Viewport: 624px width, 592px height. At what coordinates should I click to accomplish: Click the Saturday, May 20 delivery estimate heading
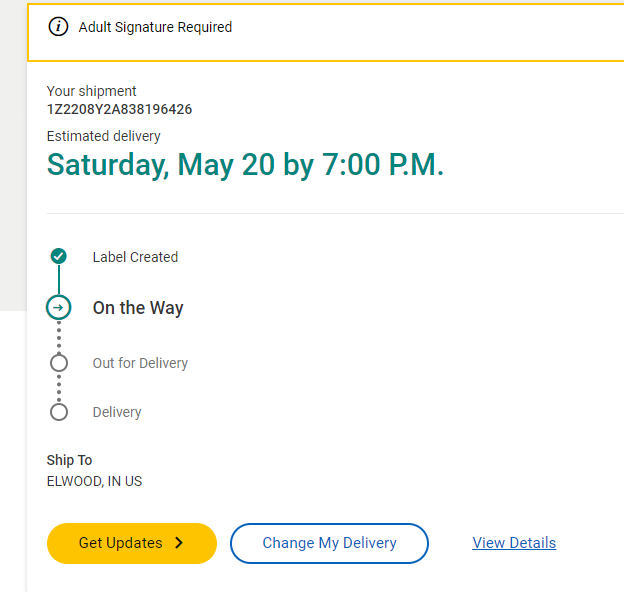[x=245, y=165]
